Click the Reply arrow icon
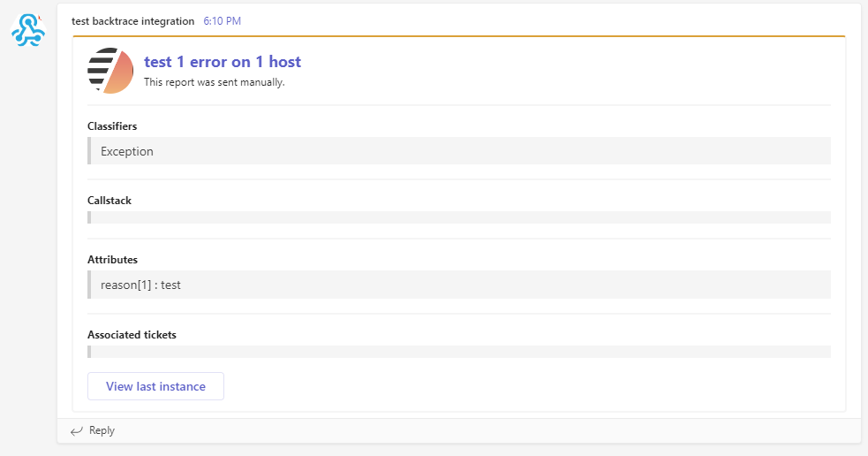The height and width of the screenshot is (456, 868). pyautogui.click(x=77, y=430)
